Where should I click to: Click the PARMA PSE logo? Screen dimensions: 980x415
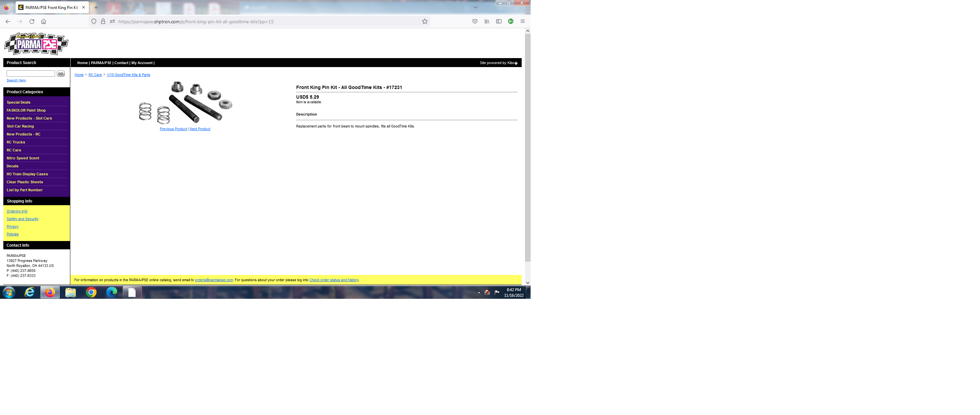coord(36,44)
